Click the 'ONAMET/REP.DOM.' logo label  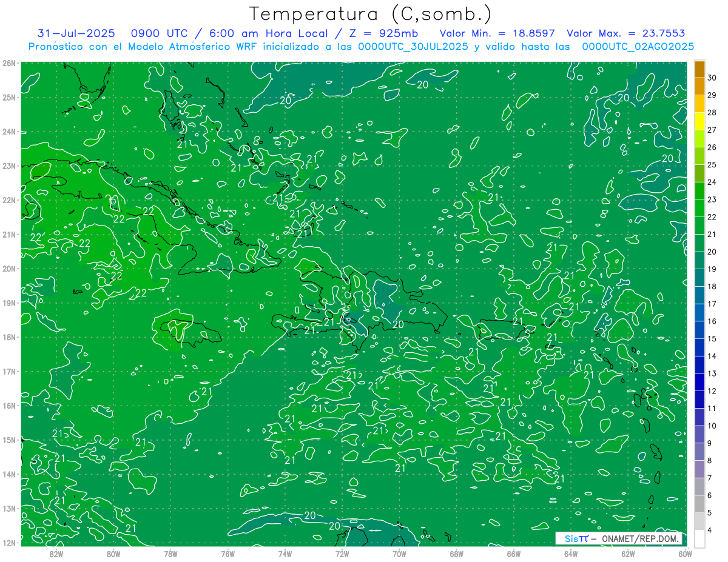point(640,539)
